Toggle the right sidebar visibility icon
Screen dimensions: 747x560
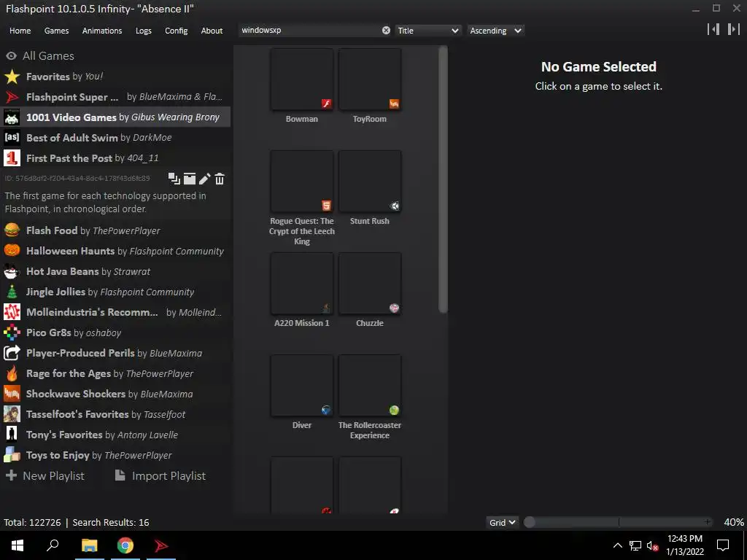pos(733,29)
